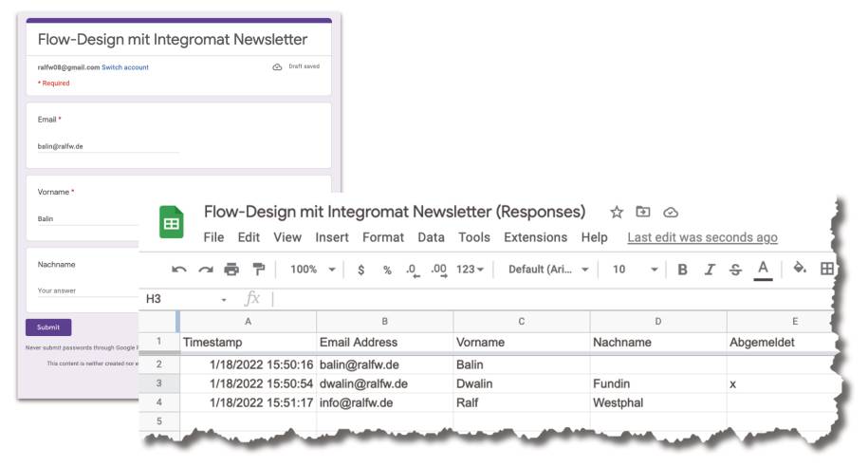Select cell 1/18/2022 15:50:16
The height and width of the screenshot is (467, 868).
tap(248, 364)
